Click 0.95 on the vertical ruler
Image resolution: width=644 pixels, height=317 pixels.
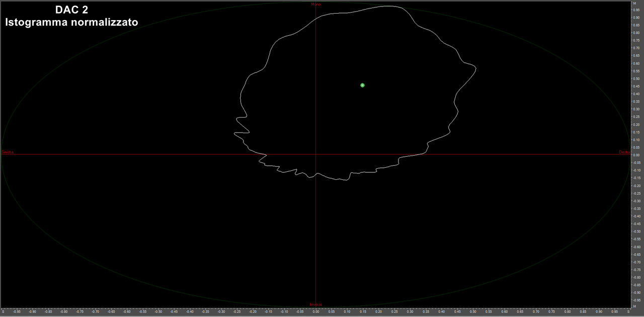point(636,10)
